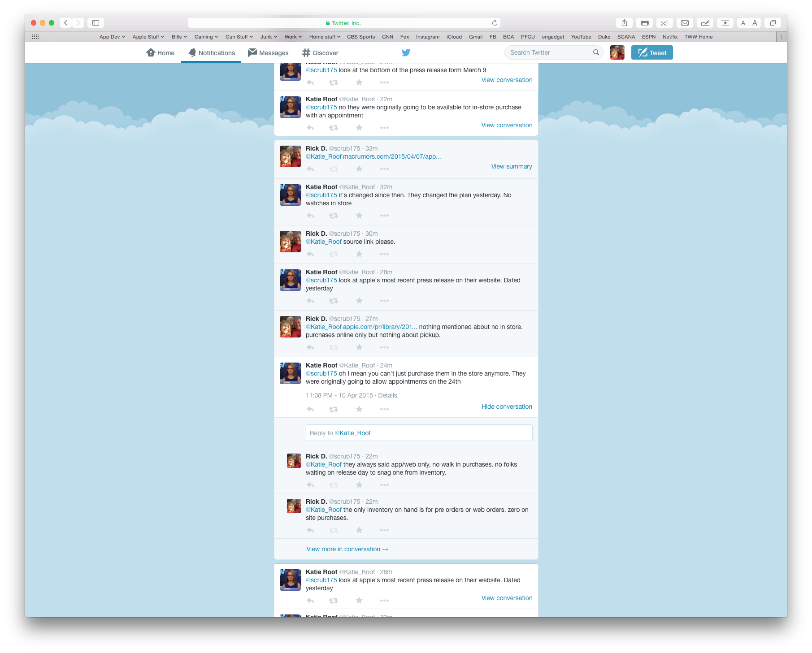The image size is (812, 653).
Task: Go forward with Safari's forward arrow
Action: (78, 23)
